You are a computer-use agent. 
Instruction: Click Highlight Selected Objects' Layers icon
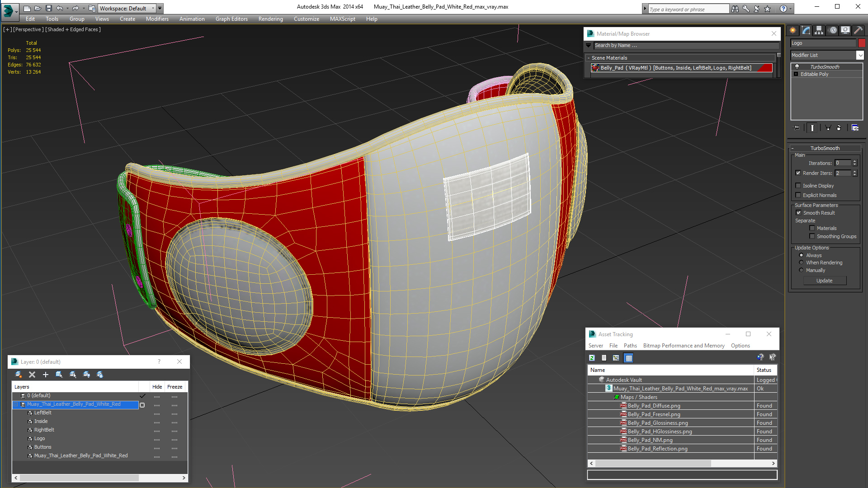click(73, 375)
